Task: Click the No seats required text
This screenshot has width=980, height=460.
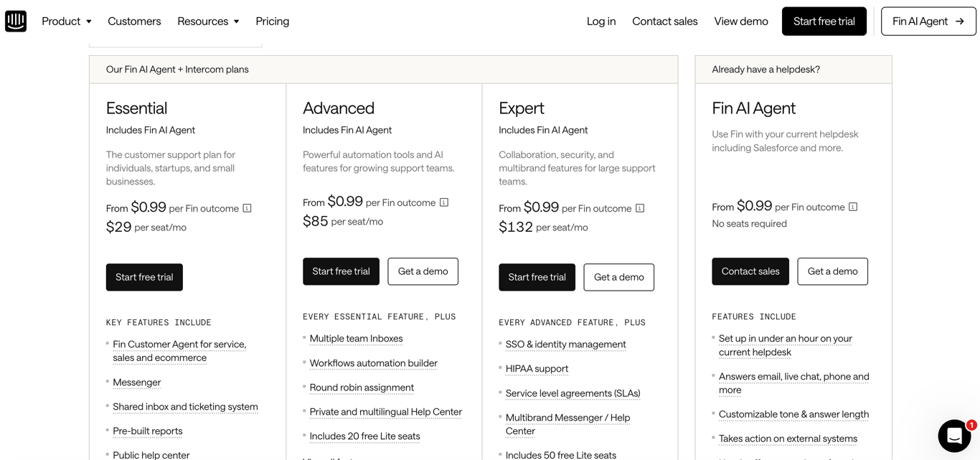Action: 749,224
